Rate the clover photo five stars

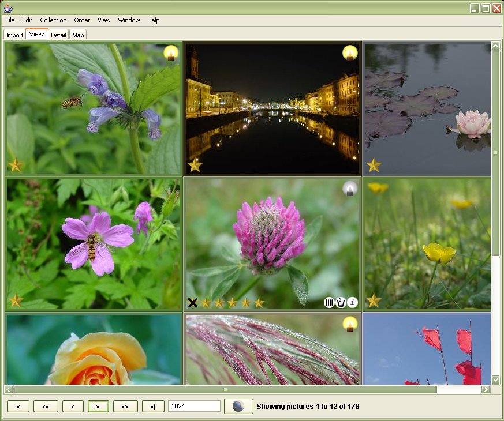[x=259, y=303]
